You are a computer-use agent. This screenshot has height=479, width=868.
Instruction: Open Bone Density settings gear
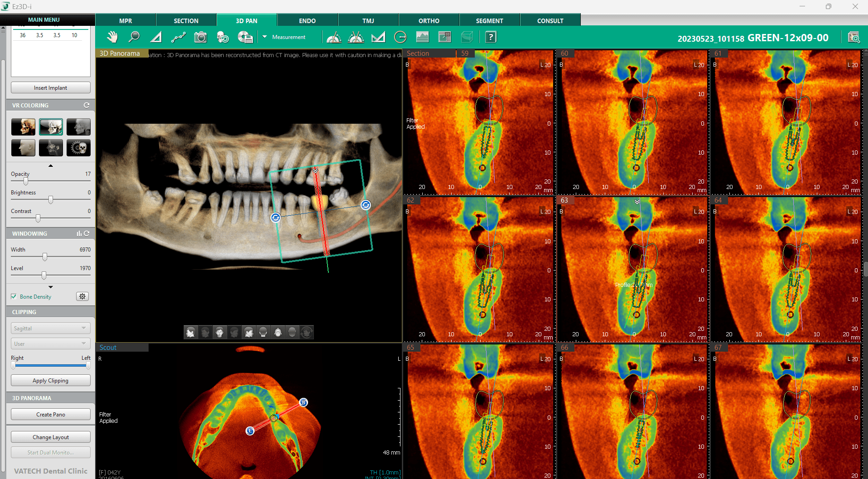(82, 296)
